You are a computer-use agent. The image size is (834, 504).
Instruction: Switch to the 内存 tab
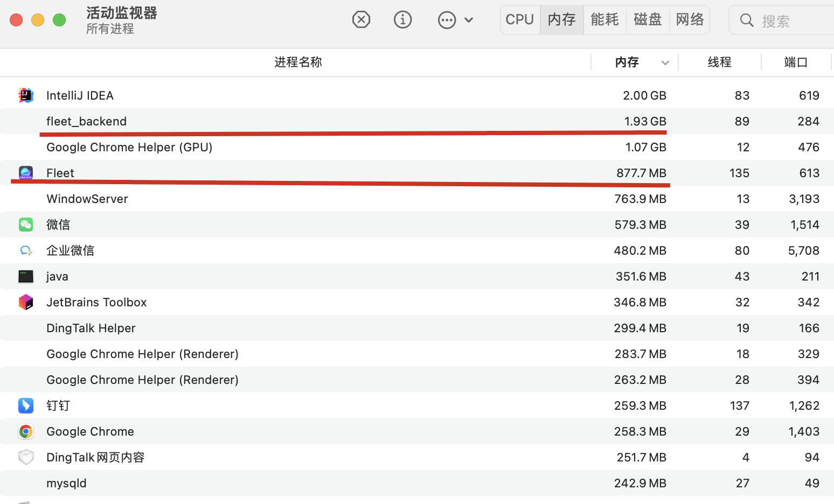[x=562, y=20]
